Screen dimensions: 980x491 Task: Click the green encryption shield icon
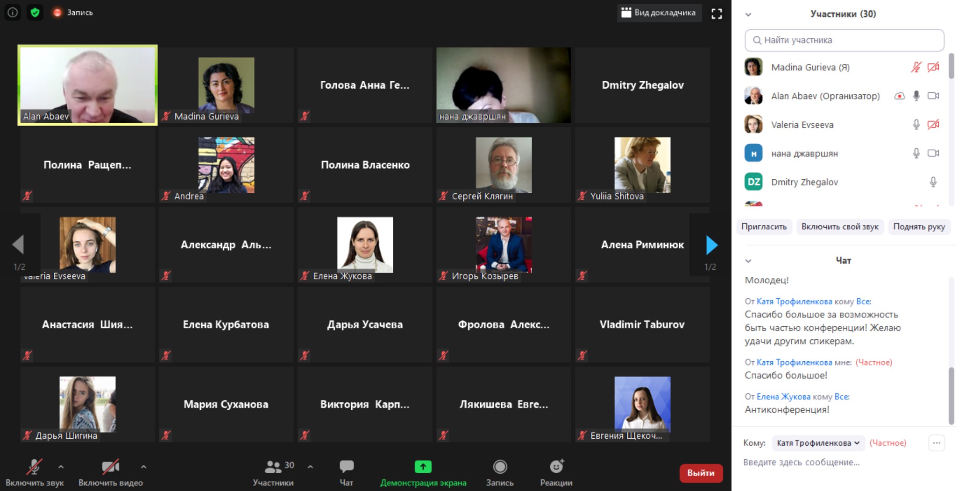(35, 13)
